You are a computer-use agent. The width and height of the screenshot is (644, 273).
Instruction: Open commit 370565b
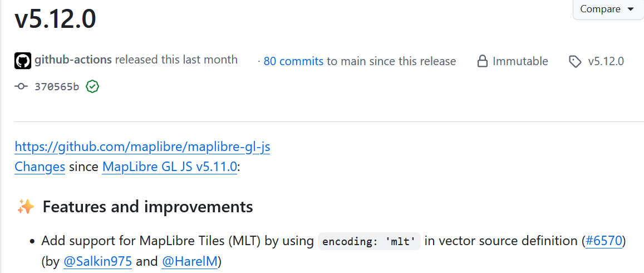(57, 86)
